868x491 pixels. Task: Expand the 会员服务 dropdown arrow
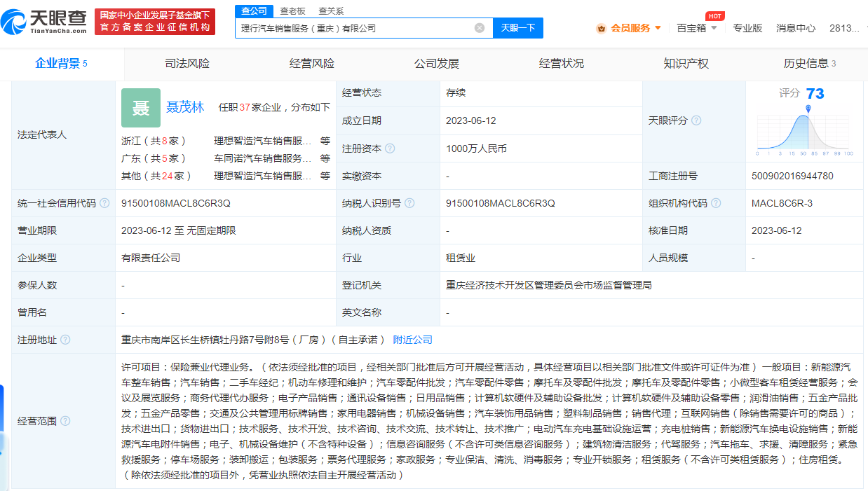[x=658, y=28]
